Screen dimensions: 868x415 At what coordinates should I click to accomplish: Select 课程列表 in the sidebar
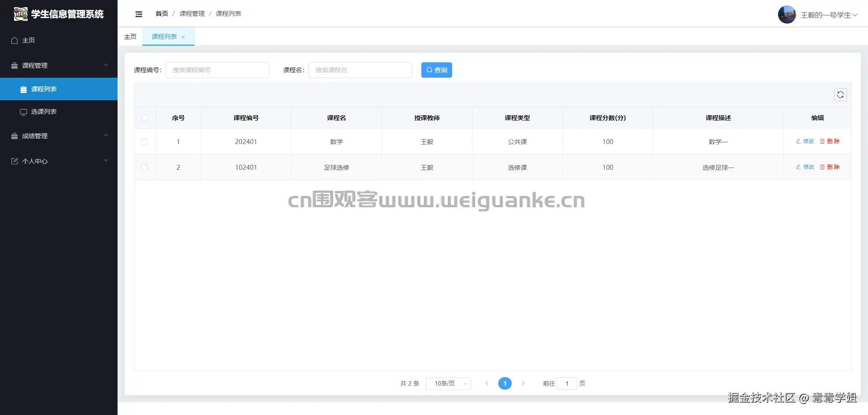pos(59,89)
